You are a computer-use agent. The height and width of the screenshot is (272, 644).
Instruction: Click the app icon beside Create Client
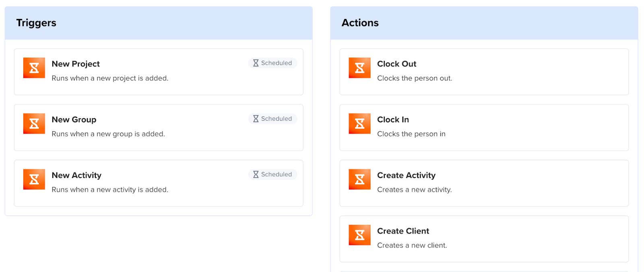click(x=359, y=235)
